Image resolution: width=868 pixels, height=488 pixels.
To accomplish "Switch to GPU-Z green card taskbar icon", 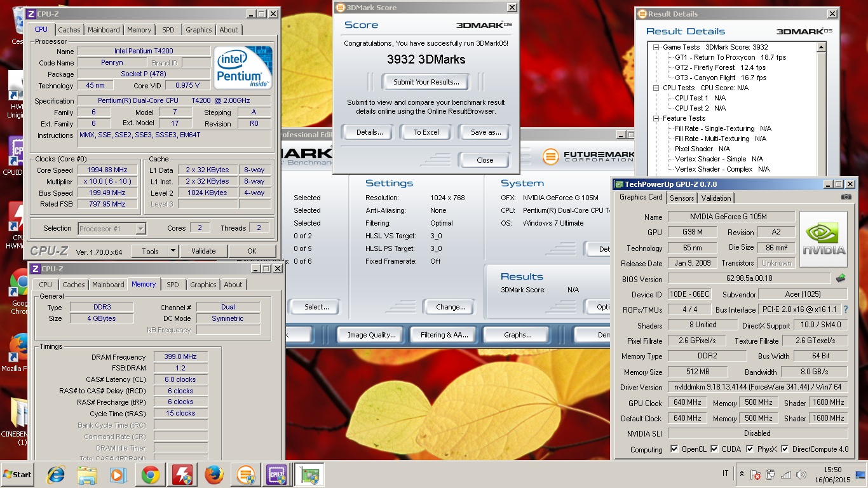I will click(x=310, y=475).
